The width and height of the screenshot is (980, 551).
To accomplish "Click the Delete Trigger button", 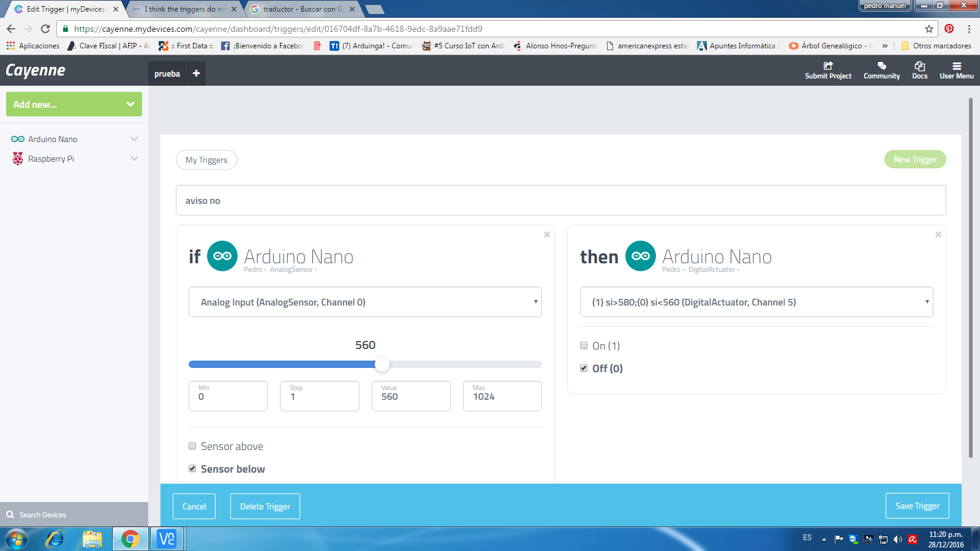I will point(265,506).
